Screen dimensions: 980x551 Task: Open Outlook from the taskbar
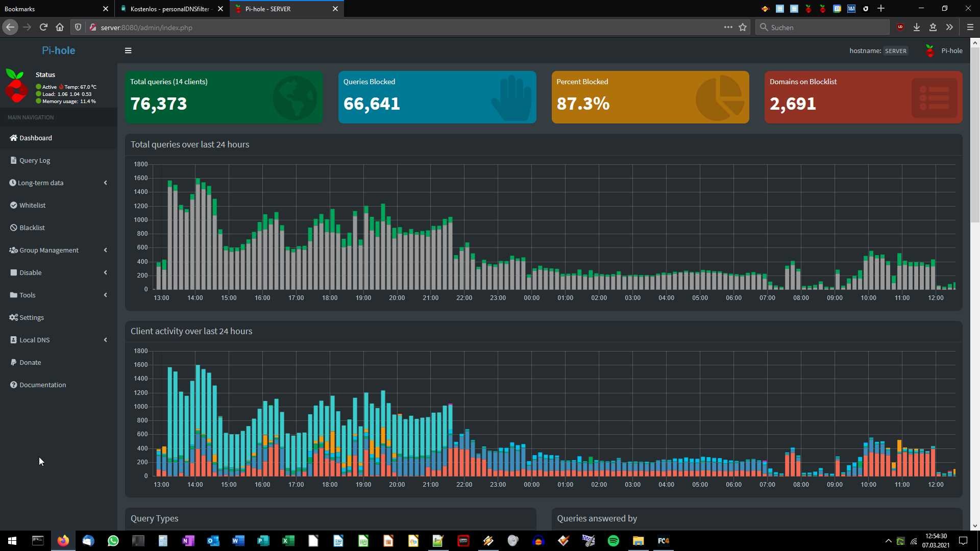[213, 541]
